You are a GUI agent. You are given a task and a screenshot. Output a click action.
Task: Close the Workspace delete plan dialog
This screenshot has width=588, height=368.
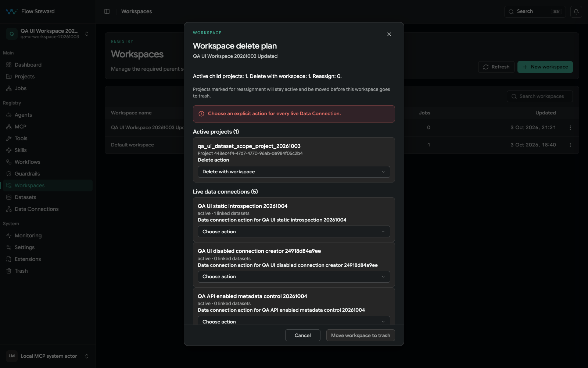[x=389, y=34]
